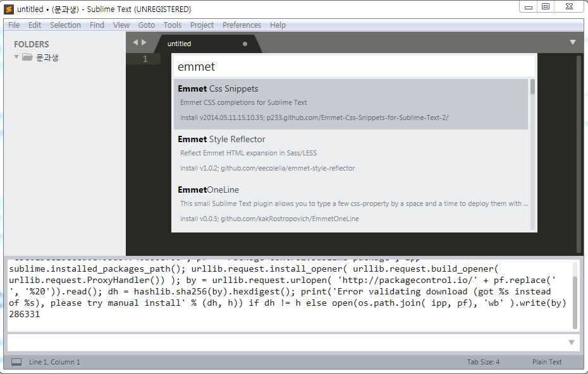Click Plain Text syntax selector
The image size is (588, 374).
(x=547, y=362)
